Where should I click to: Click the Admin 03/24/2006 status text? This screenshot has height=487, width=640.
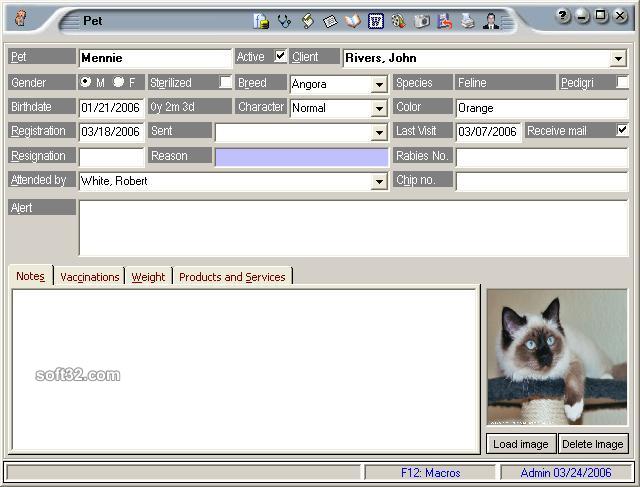click(x=566, y=473)
